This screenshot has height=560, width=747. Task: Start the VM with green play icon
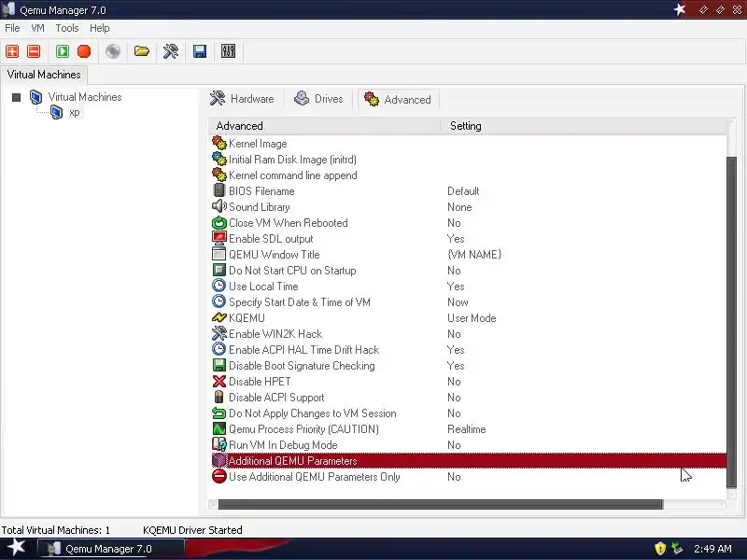click(x=63, y=51)
